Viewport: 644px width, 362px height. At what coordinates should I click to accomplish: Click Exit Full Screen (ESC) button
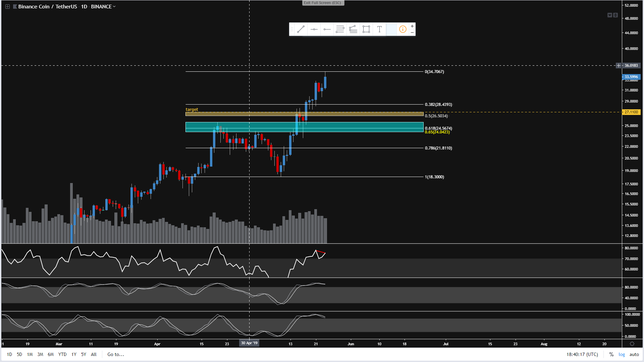click(x=322, y=3)
